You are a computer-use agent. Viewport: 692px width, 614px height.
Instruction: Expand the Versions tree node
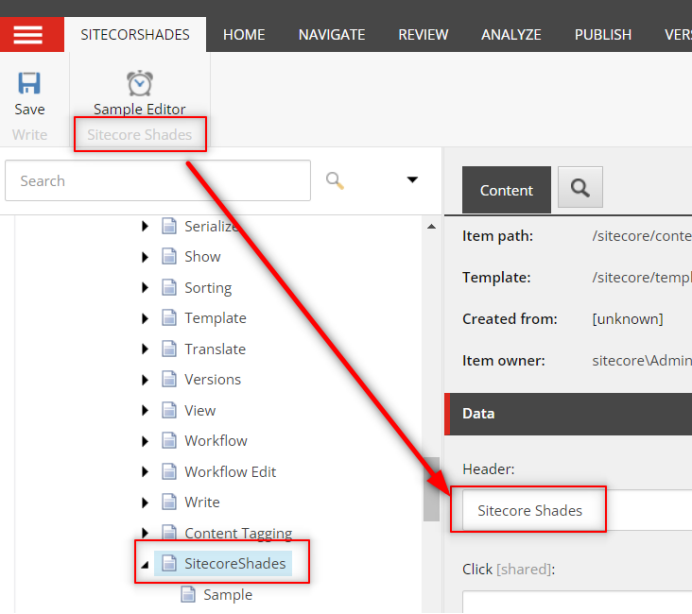click(x=145, y=380)
